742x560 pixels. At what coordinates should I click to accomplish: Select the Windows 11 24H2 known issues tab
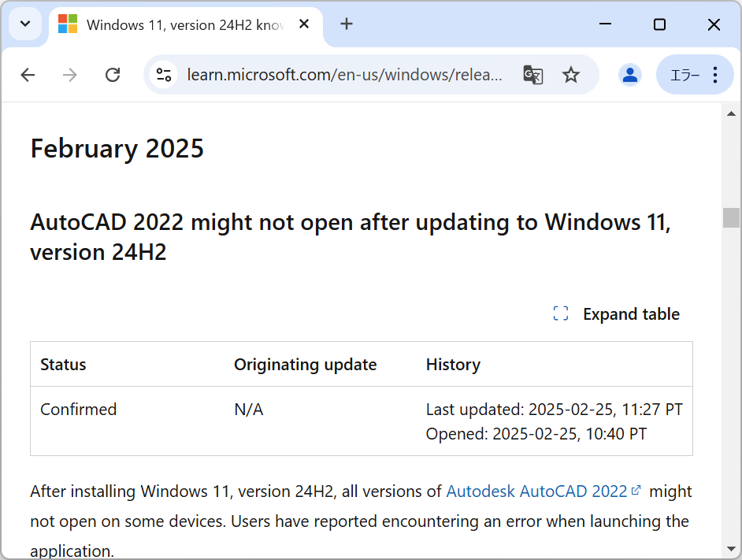(181, 24)
